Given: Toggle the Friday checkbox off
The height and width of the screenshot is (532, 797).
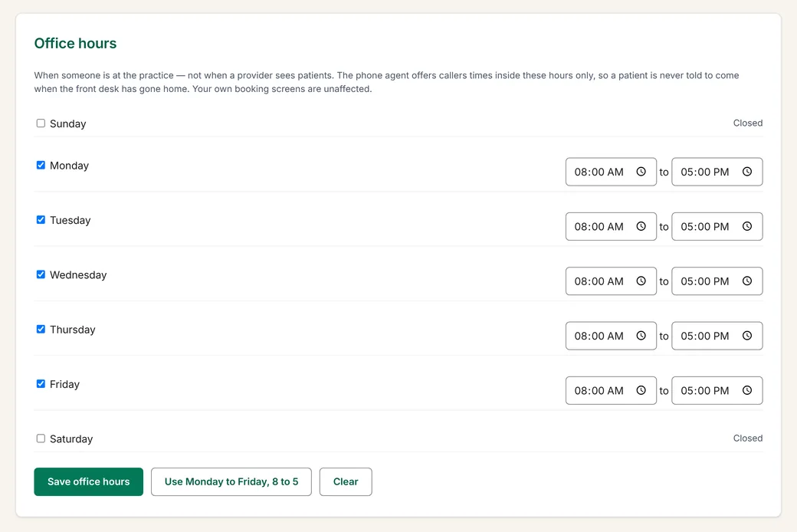Looking at the screenshot, I should coord(41,384).
